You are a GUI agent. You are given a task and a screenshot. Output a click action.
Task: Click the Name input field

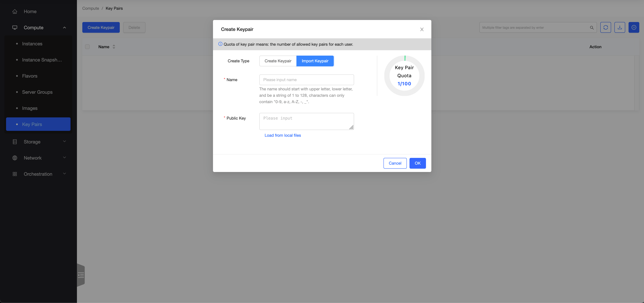coord(307,80)
